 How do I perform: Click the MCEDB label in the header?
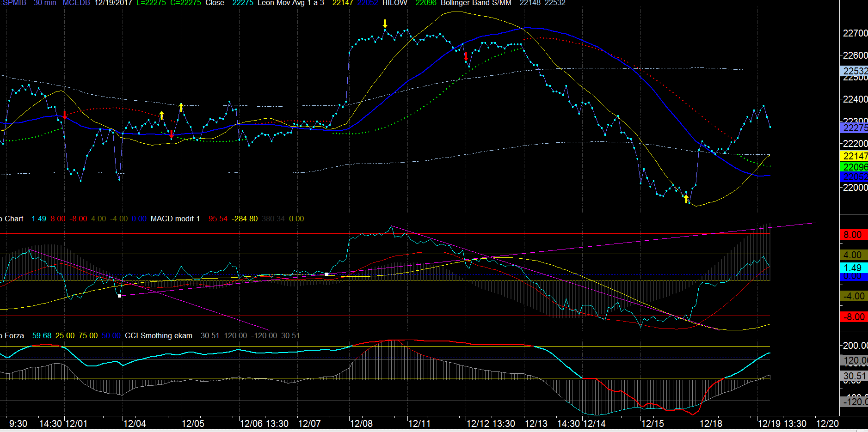pos(76,3)
